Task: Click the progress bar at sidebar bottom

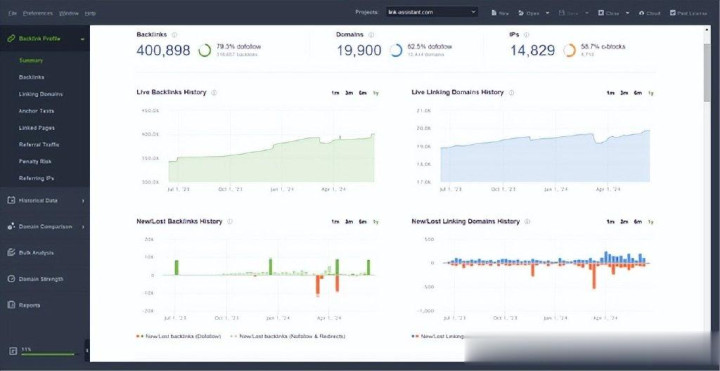Action: point(48,354)
